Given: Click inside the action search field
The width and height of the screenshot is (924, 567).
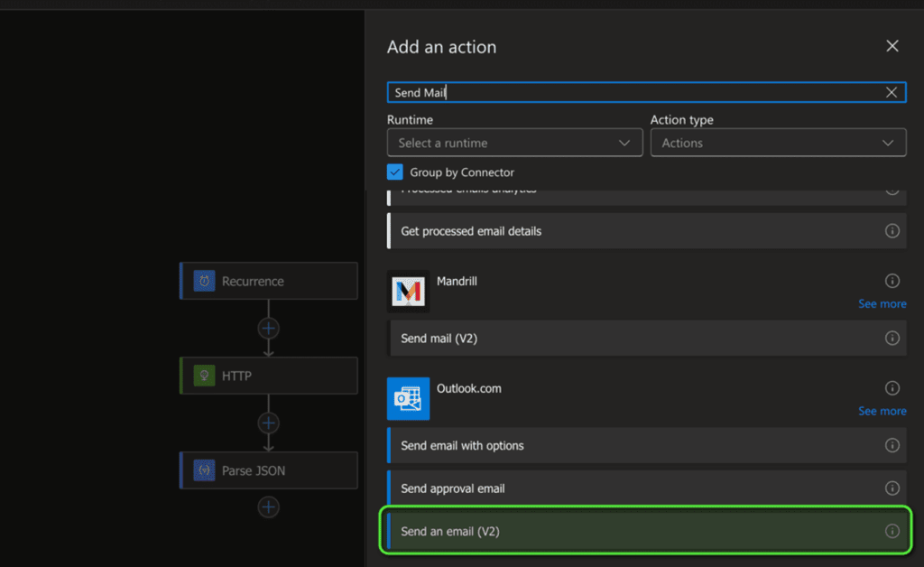Looking at the screenshot, I should click(x=632, y=91).
